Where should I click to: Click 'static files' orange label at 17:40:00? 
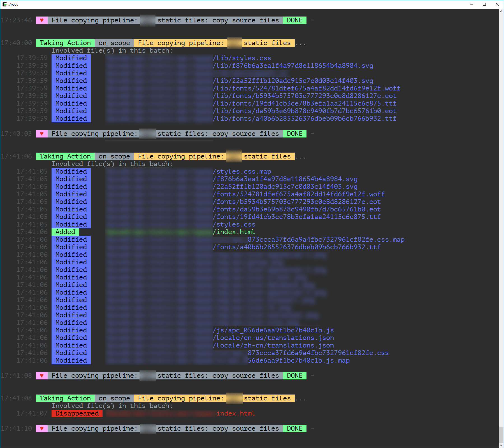click(x=267, y=43)
